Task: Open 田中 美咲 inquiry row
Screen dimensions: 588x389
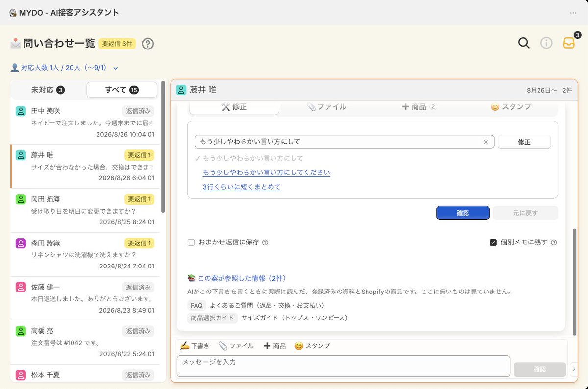Action: 85,122
